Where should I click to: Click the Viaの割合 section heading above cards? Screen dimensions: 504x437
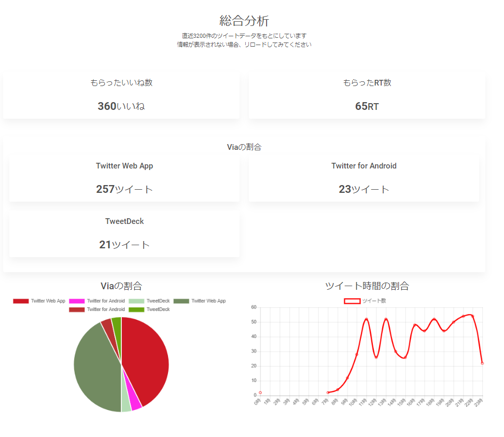[x=244, y=147]
